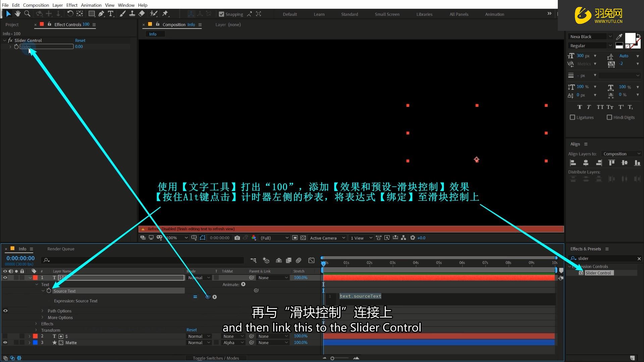Viewport: 644px width, 362px height.
Task: Select the Rotation tool
Action: tap(70, 14)
